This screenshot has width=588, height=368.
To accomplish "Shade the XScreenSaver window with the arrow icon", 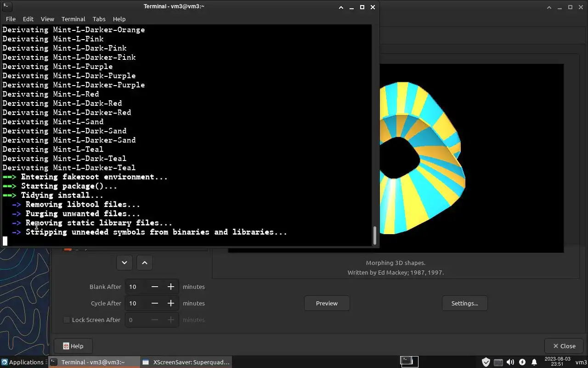I will pos(549,7).
